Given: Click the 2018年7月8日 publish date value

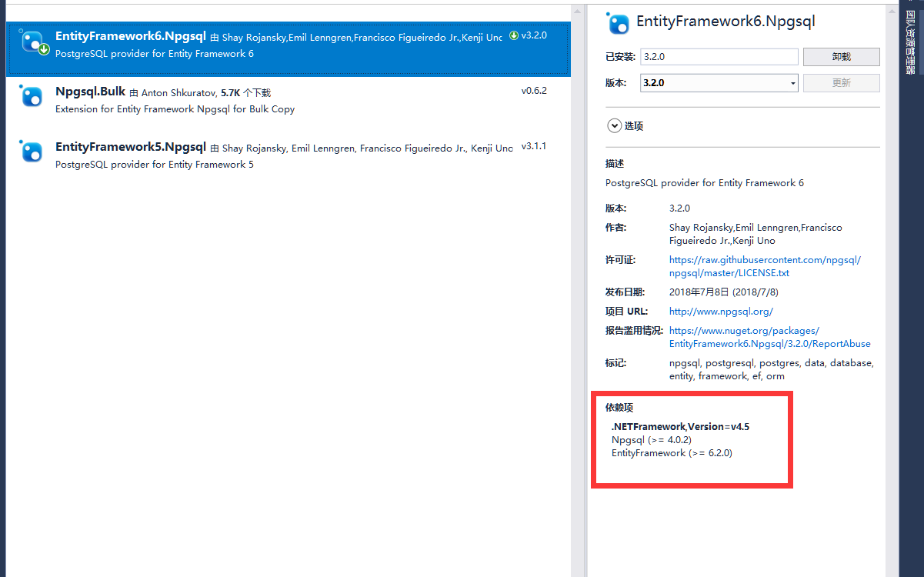Looking at the screenshot, I should (x=724, y=292).
